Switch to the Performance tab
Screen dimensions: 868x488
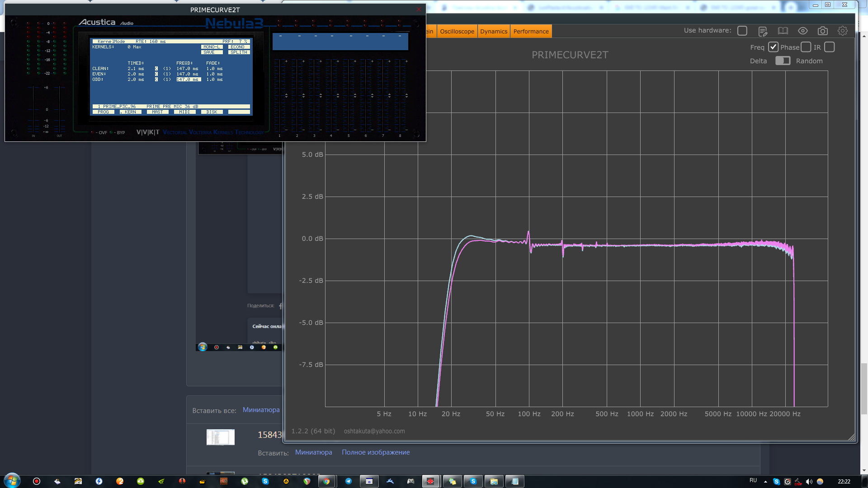pyautogui.click(x=531, y=31)
